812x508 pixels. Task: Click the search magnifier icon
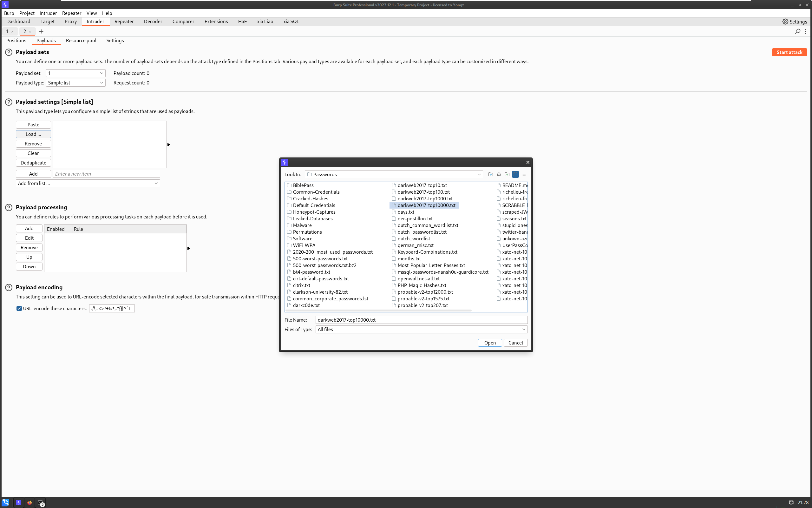(x=798, y=31)
